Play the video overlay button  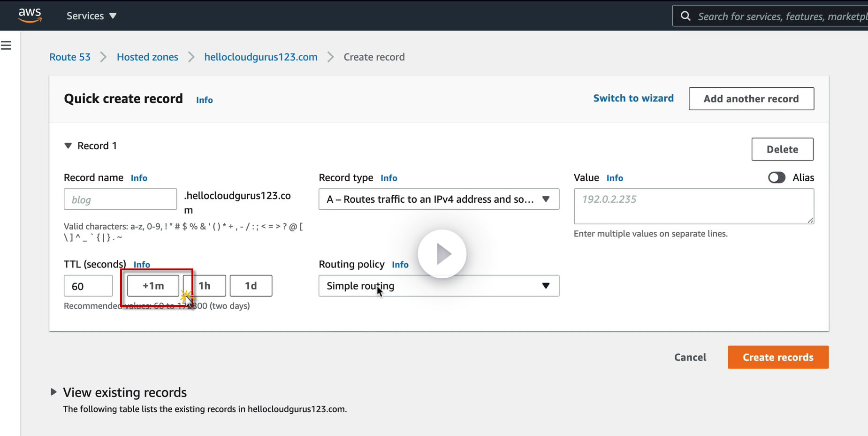tap(442, 254)
